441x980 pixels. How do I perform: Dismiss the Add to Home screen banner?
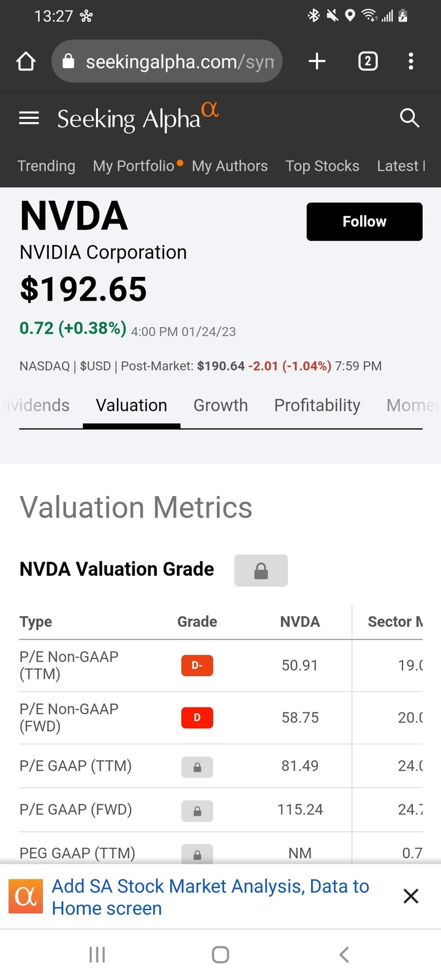(411, 896)
